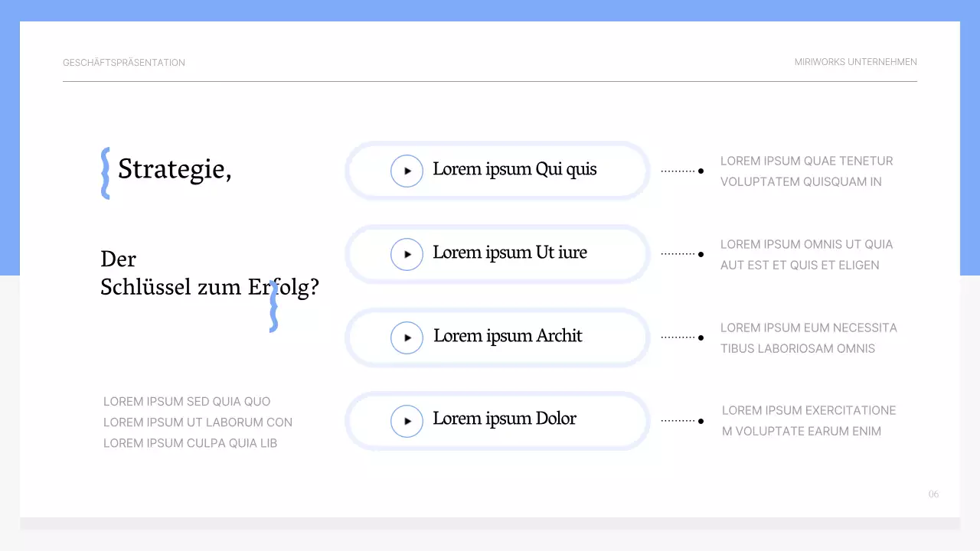Click the GESCHÄFTSPRÄSENTATION header label
This screenshot has width=980, height=551.
coord(124,63)
